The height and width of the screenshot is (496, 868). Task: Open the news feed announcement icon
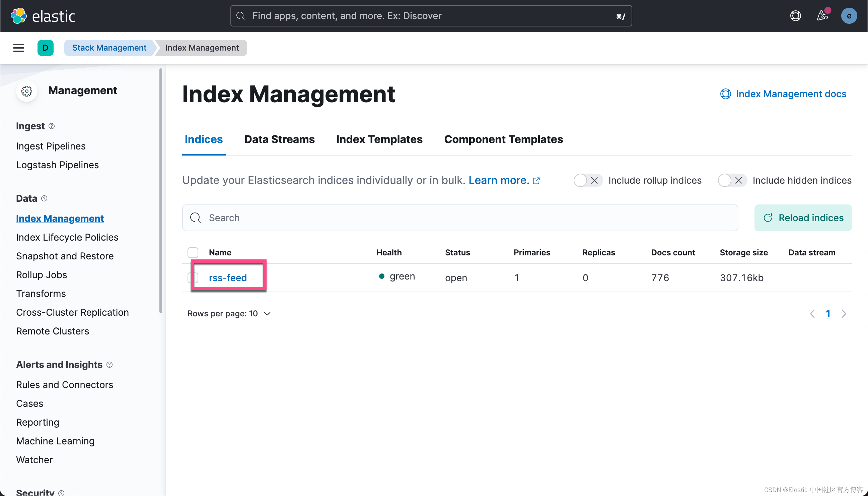[x=822, y=15]
